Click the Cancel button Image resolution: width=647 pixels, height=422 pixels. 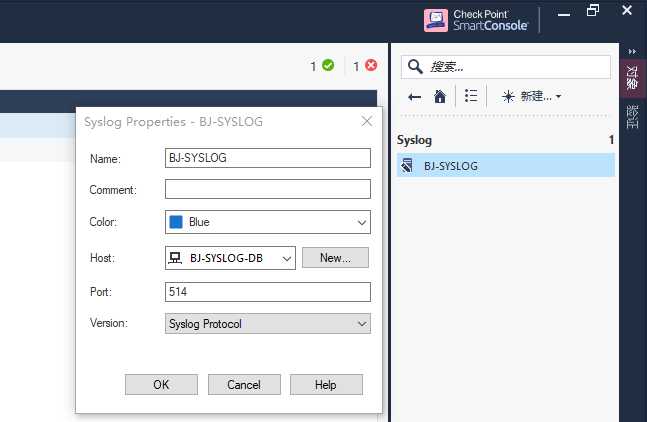coord(244,384)
